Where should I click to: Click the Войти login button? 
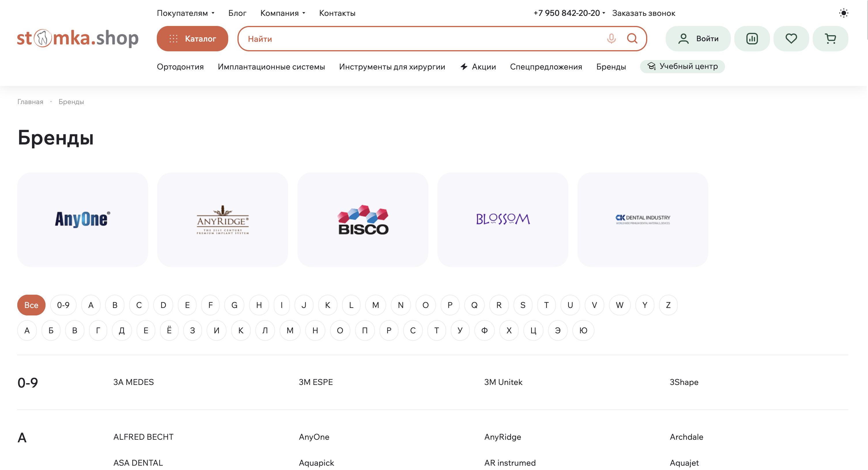point(698,38)
